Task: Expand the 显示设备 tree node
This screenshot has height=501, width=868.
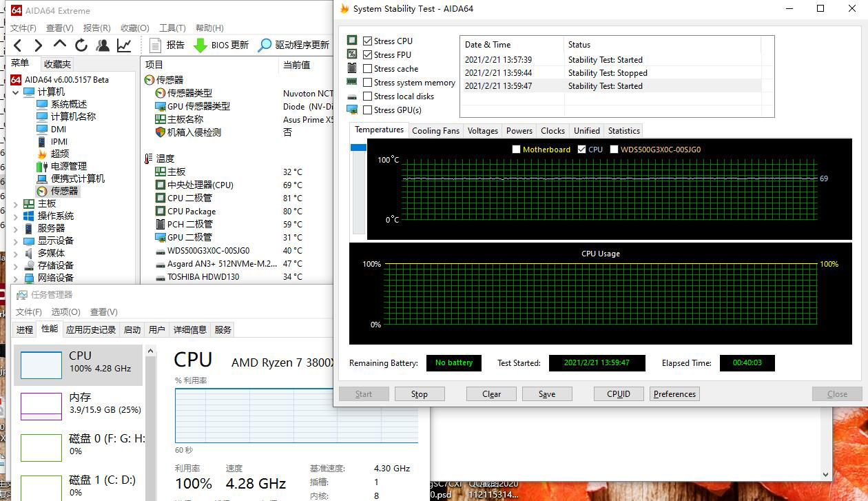Action: point(16,241)
